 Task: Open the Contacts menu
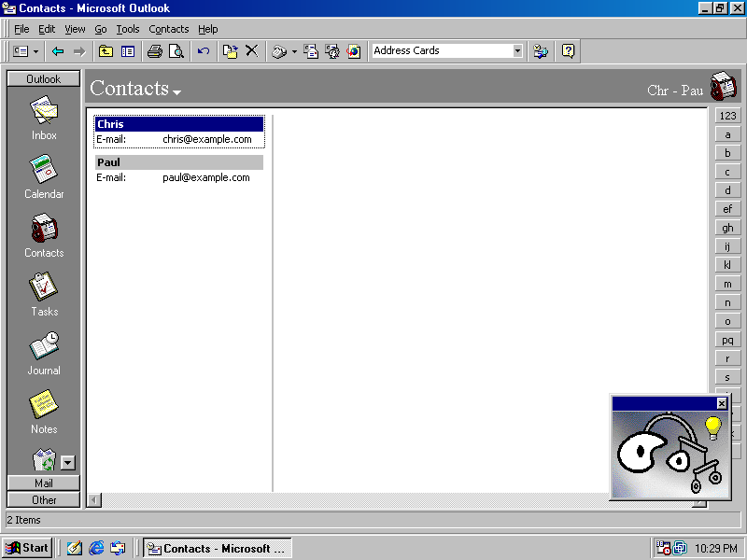pyautogui.click(x=169, y=29)
